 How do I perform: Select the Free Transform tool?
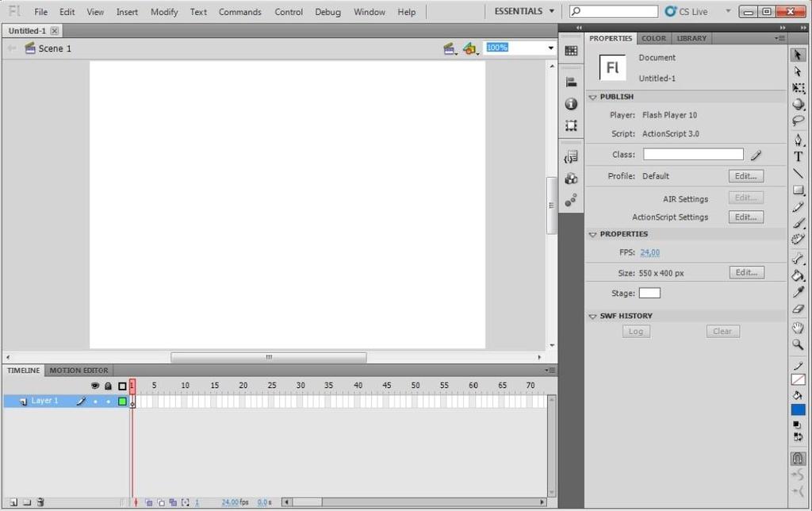[x=798, y=88]
